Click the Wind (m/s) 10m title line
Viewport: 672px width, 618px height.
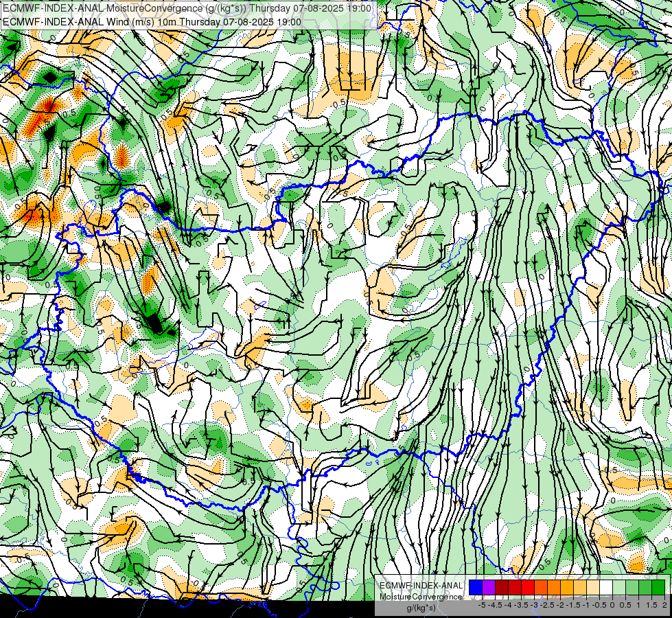[152, 21]
